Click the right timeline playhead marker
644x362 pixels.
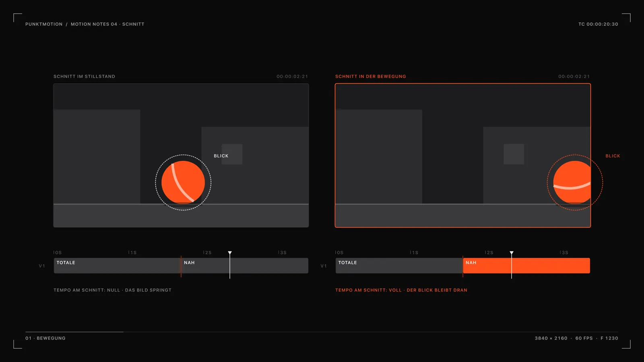pyautogui.click(x=512, y=253)
